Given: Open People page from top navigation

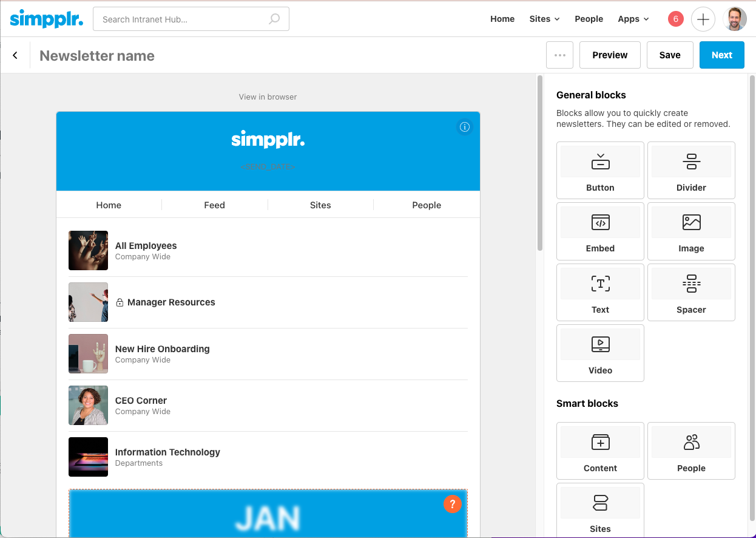Looking at the screenshot, I should (589, 19).
